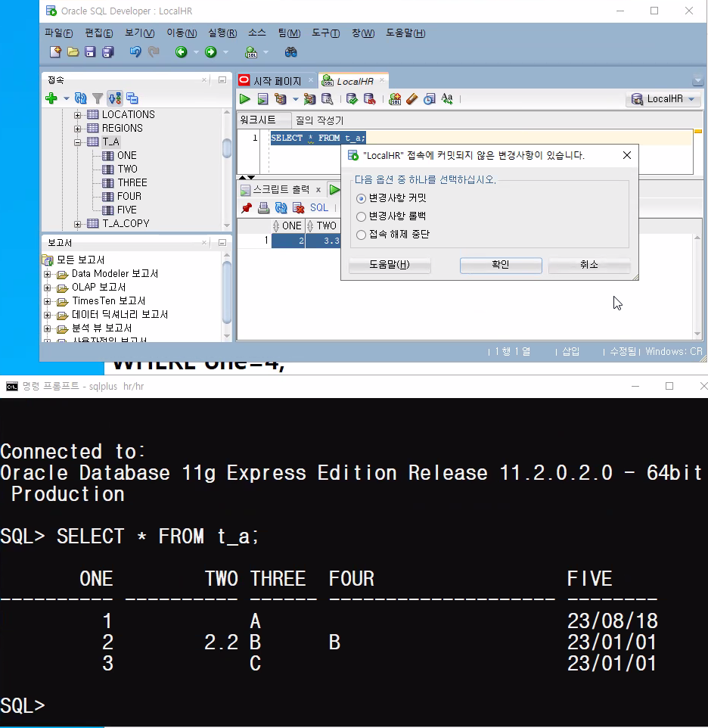Screen dimensions: 708x728
Task: Click the Run Script icon
Action: pos(263,99)
